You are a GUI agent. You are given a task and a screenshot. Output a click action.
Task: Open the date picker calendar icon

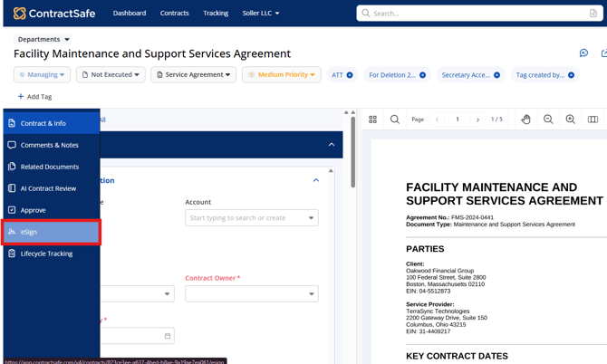click(168, 336)
